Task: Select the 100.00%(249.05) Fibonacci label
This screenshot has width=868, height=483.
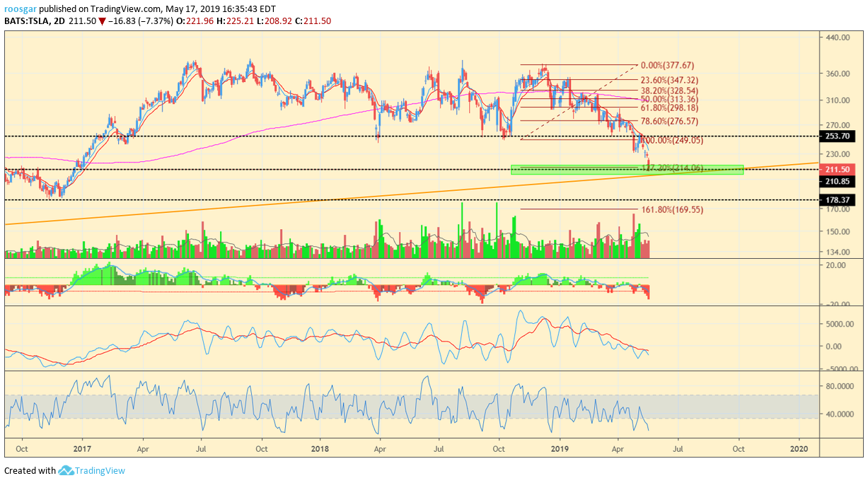Action: click(x=672, y=141)
